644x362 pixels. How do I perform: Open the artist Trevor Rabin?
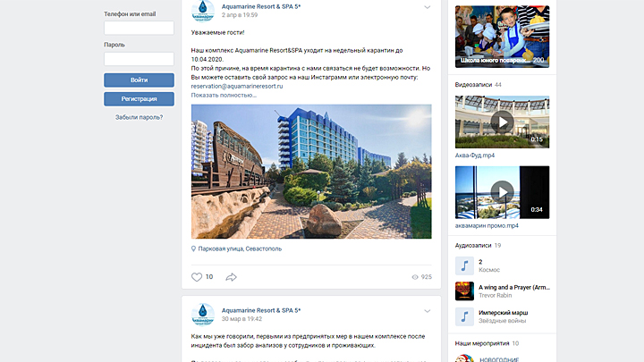pos(496,296)
